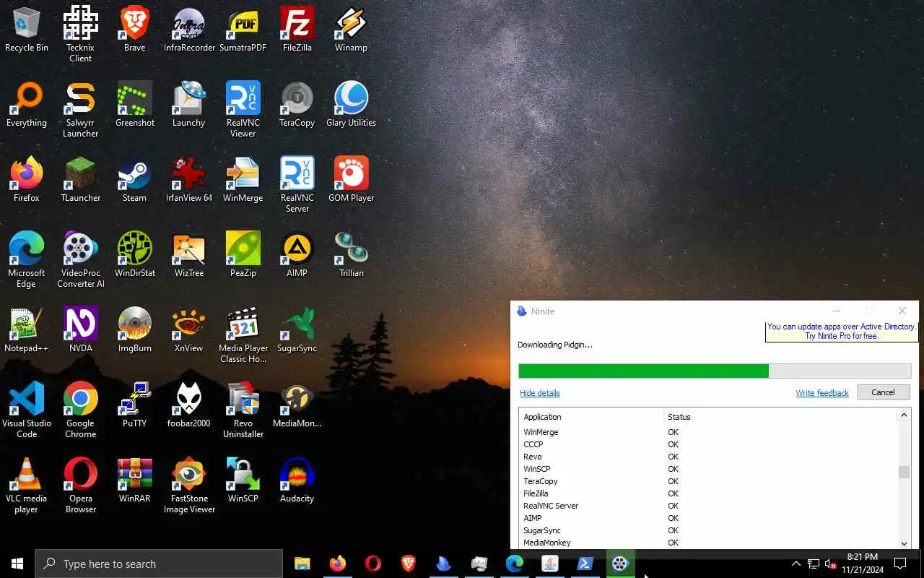Select the InfraRecorder desktop icon
The image size is (924, 578).
click(189, 30)
